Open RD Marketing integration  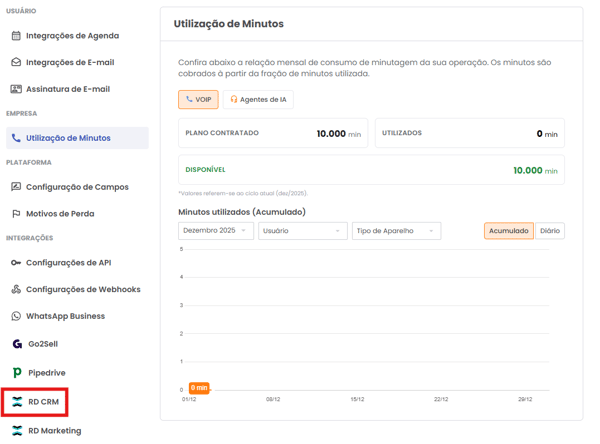click(x=54, y=431)
